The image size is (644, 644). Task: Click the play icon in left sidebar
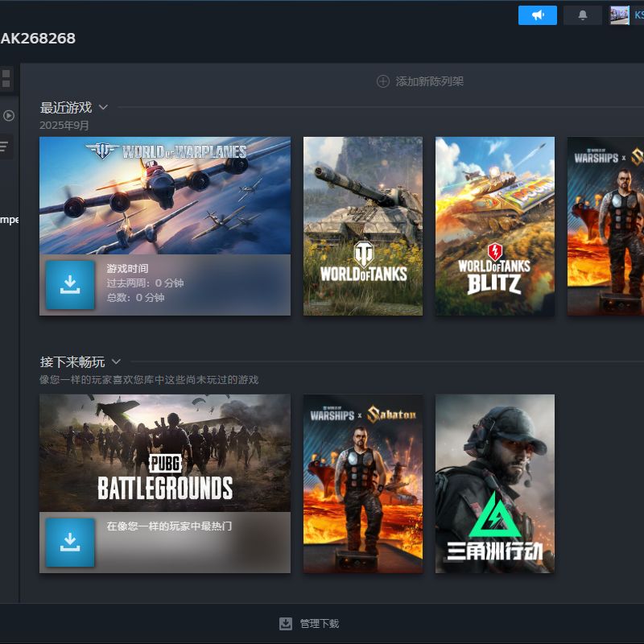8,115
